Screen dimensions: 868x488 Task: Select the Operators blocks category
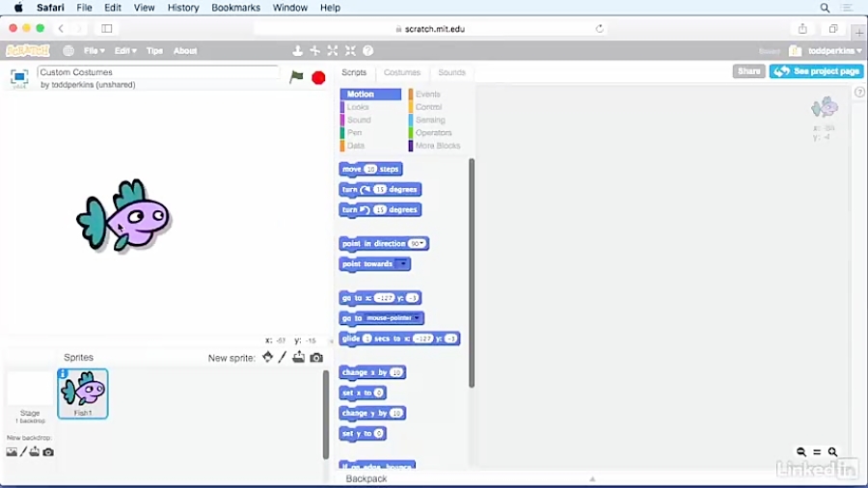click(x=433, y=133)
